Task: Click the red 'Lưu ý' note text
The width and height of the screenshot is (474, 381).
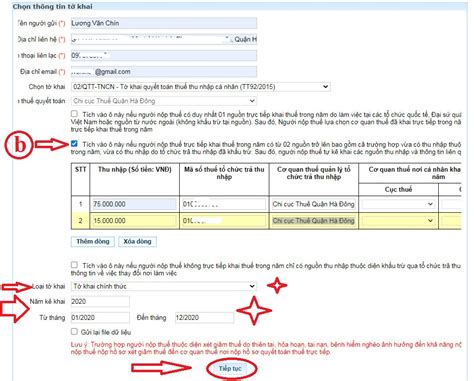Action: (266, 348)
